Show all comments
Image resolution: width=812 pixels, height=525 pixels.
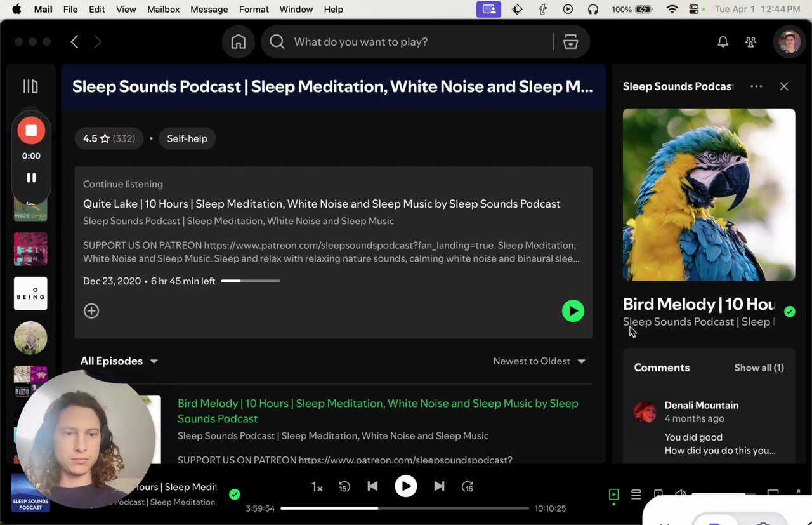point(759,368)
